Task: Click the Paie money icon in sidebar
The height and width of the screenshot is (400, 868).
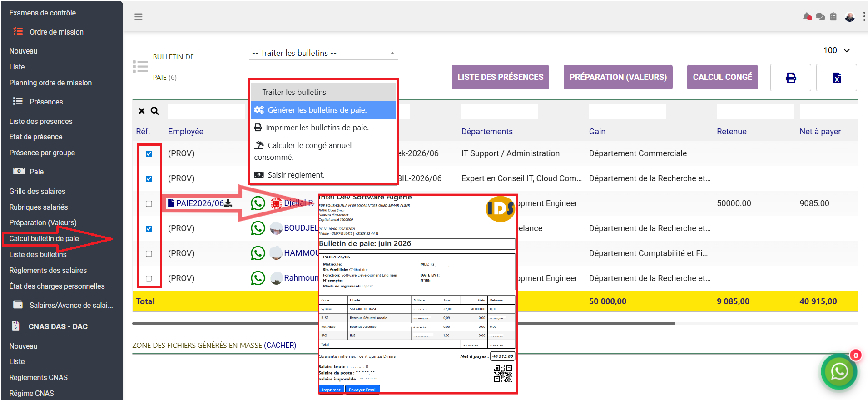Action: pos(19,171)
